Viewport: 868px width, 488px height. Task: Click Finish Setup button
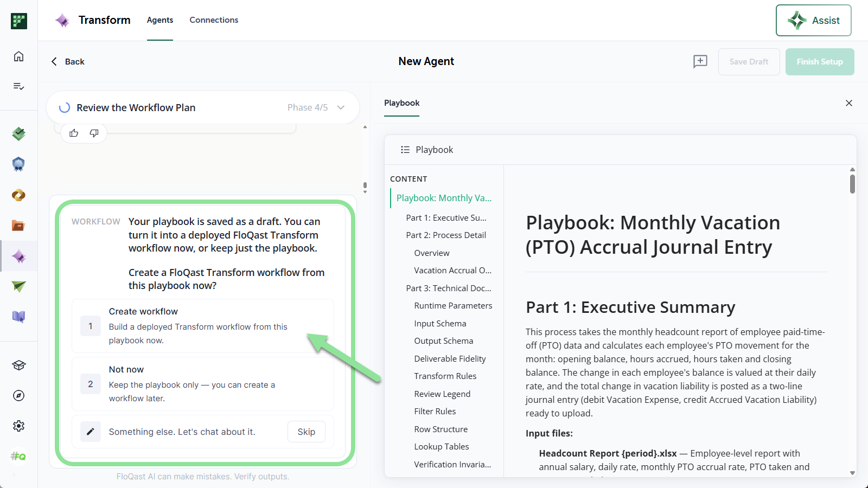tap(820, 62)
